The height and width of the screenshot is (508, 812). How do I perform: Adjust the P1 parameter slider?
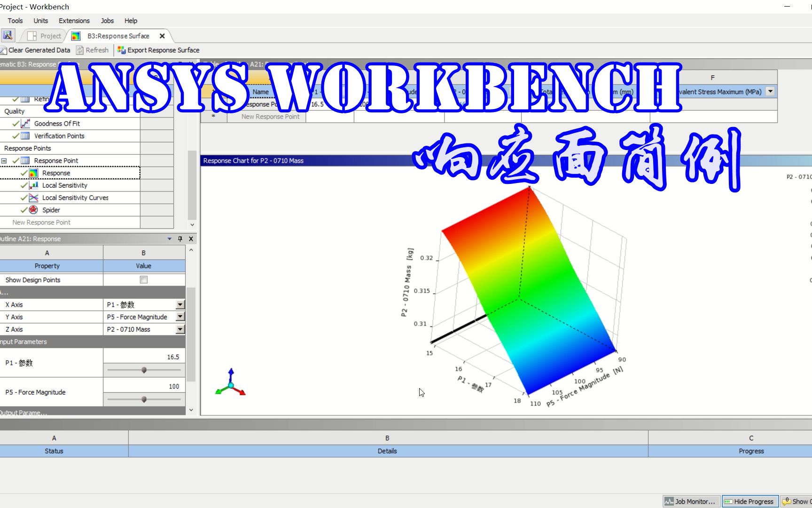coord(144,370)
